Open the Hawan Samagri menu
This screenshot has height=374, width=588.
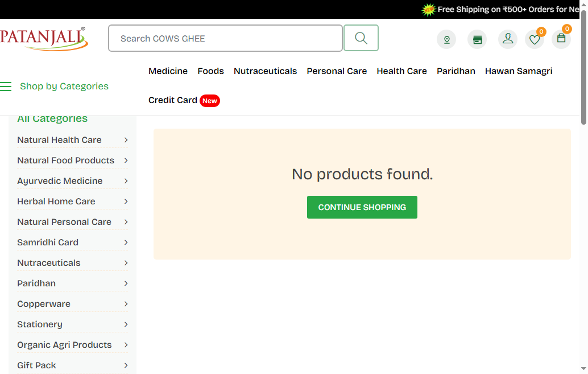coord(519,71)
